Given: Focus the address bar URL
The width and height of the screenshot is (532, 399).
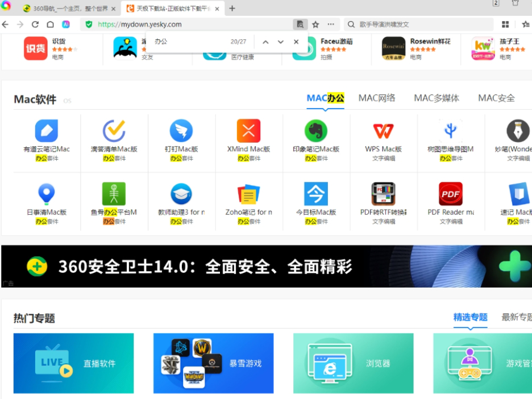Looking at the screenshot, I should click(x=139, y=24).
